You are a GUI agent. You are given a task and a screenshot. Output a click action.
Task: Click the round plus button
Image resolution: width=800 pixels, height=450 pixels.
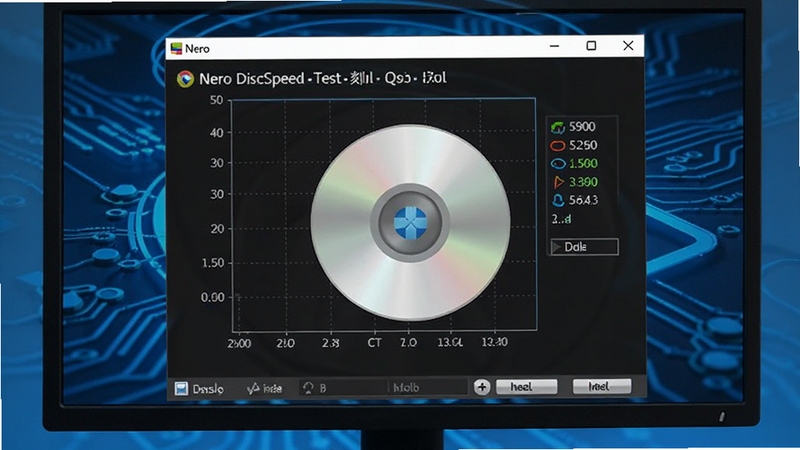pyautogui.click(x=482, y=387)
